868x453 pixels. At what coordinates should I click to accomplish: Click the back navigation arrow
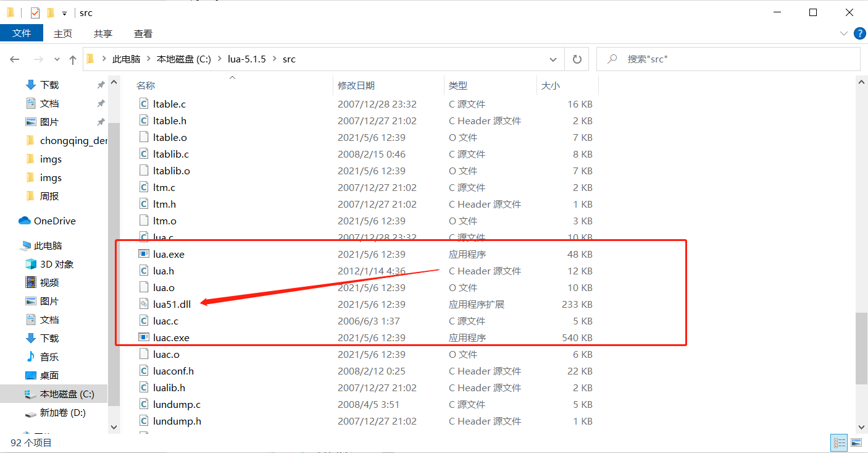tap(14, 59)
